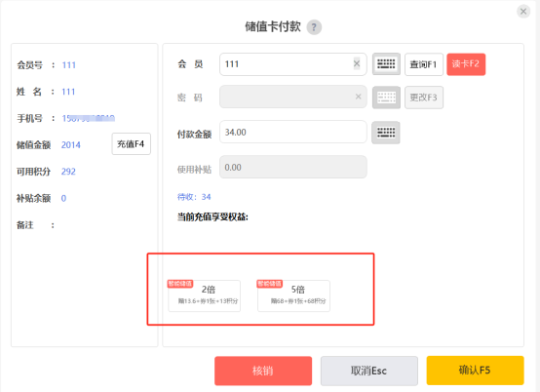Click the 更改F3 change password button
Screen dimensions: 540x392
[x=424, y=98]
